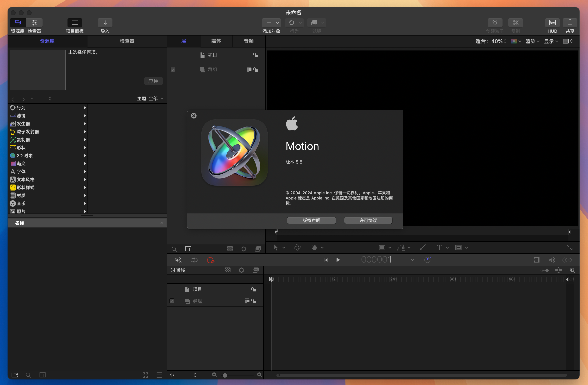Switch to the 层 tab
The width and height of the screenshot is (588, 385).
point(184,41)
